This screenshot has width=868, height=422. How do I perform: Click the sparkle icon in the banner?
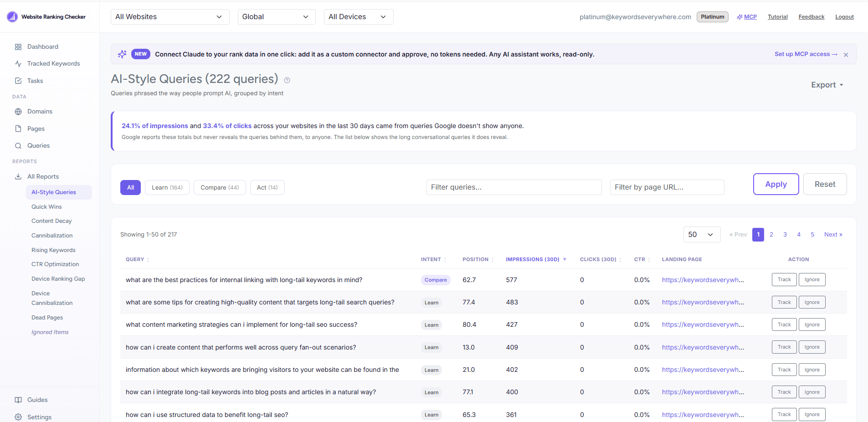[x=122, y=54]
